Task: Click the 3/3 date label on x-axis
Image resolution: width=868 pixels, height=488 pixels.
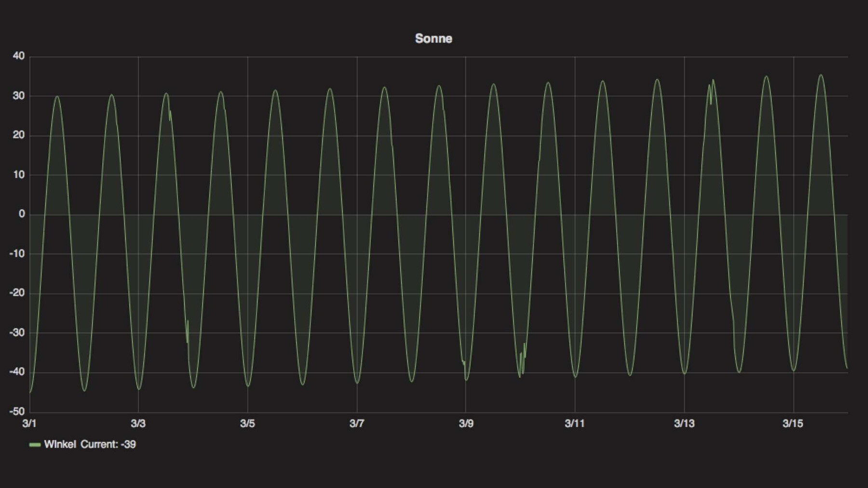Action: pos(138,423)
